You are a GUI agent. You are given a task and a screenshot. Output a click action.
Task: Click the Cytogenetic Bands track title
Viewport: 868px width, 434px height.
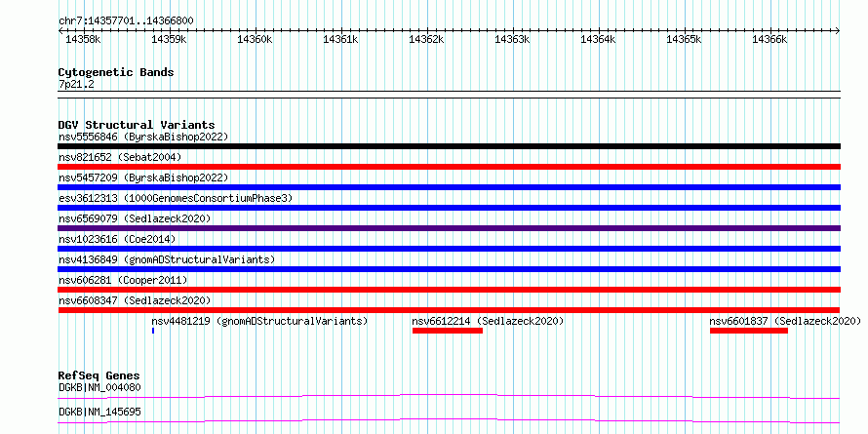point(116,72)
